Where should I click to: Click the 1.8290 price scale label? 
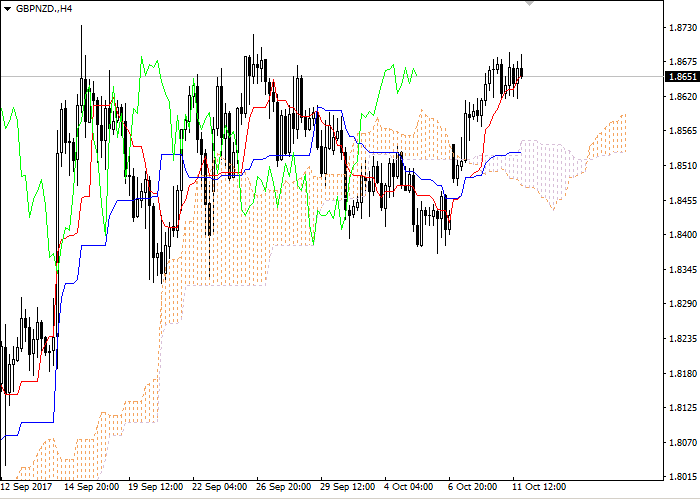pos(683,304)
